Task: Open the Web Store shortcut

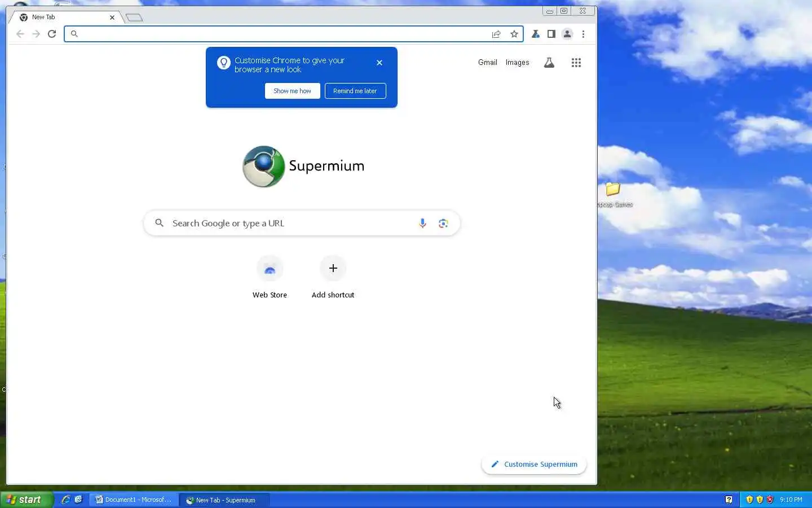Action: 270,277
